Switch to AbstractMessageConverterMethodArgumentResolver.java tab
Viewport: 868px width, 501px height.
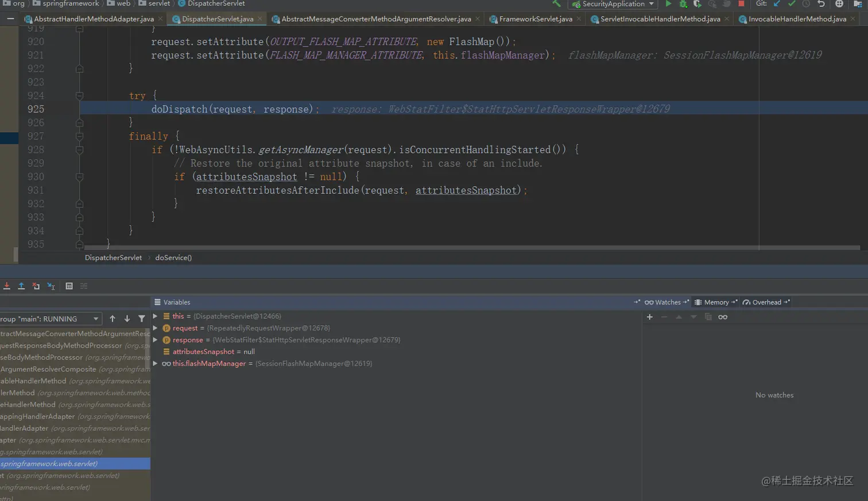pos(376,19)
